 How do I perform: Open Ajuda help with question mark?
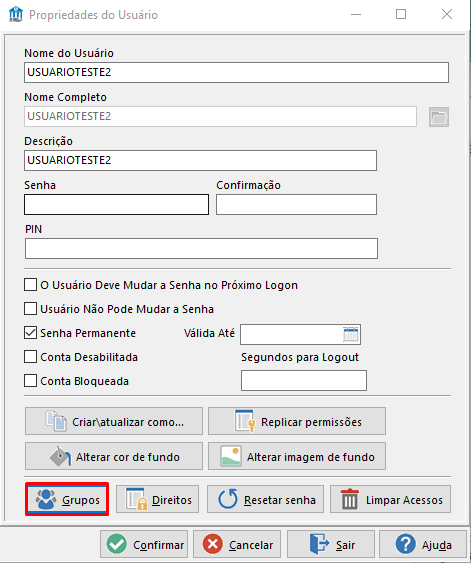423,544
